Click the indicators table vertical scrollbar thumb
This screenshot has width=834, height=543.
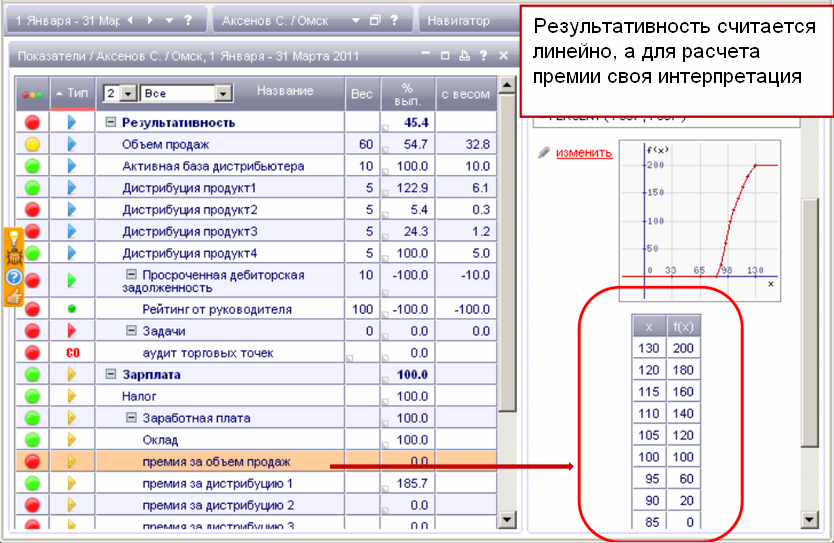point(507,253)
